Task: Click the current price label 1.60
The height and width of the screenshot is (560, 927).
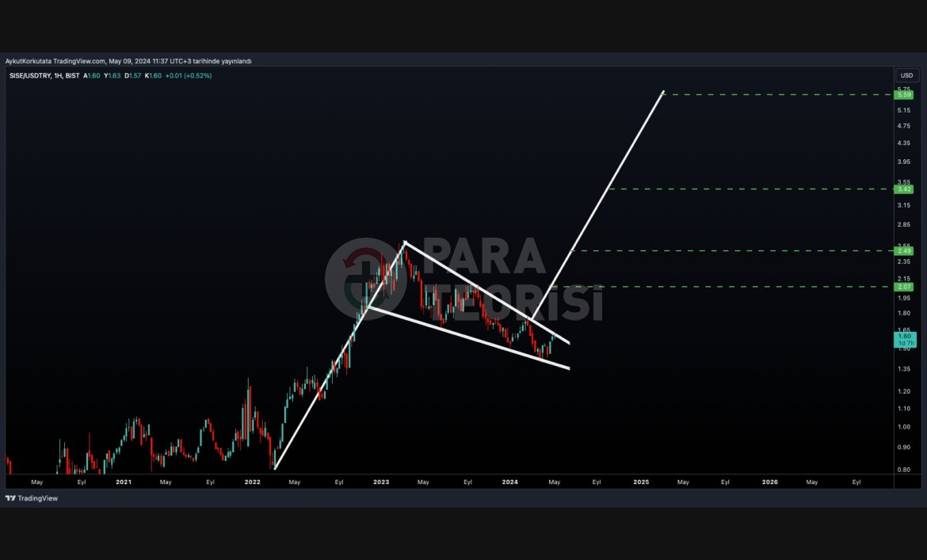Action: (905, 339)
